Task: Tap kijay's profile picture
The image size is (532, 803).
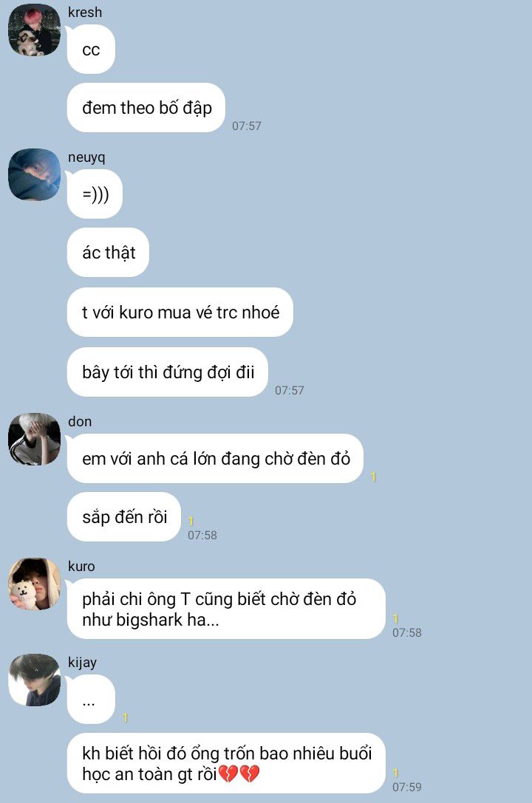Action: pyautogui.click(x=34, y=680)
